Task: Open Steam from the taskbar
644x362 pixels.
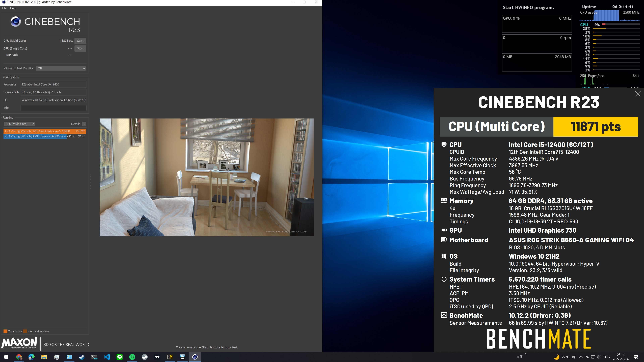Action: [x=82, y=357]
